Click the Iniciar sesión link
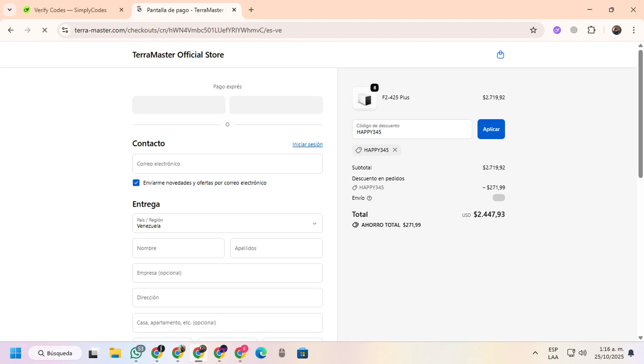This screenshot has height=364, width=644. pos(307,144)
